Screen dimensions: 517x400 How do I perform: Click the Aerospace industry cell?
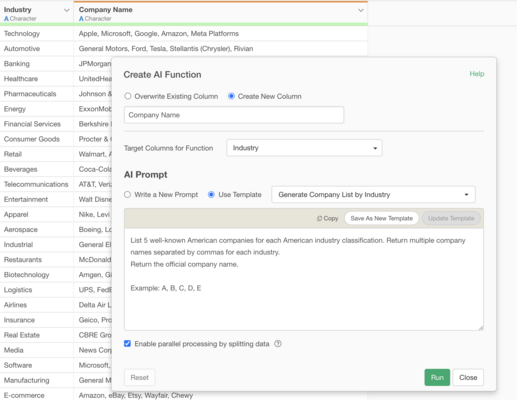coord(37,230)
